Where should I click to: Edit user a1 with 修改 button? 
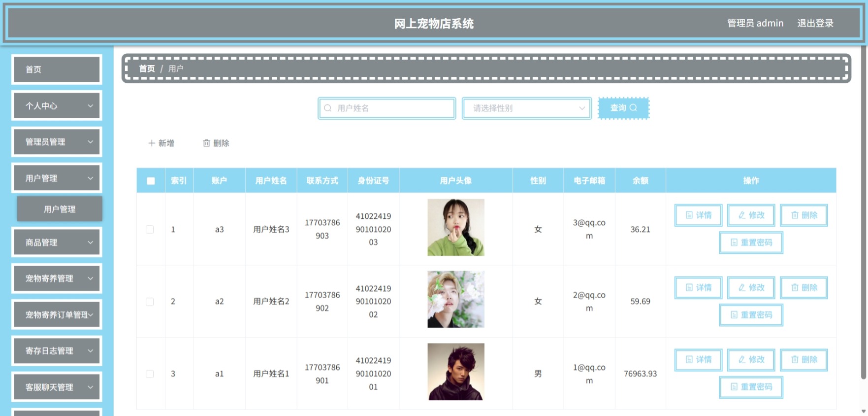[751, 360]
